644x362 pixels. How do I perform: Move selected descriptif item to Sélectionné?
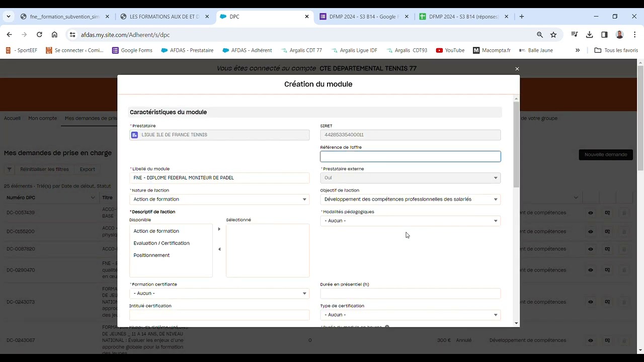[219, 229]
